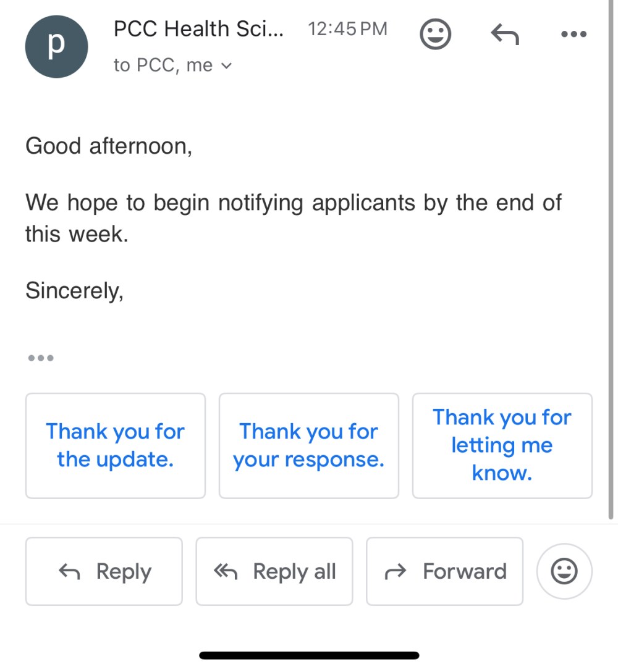
Task: Choose "Thank you for your response." suggestion
Action: tap(309, 445)
